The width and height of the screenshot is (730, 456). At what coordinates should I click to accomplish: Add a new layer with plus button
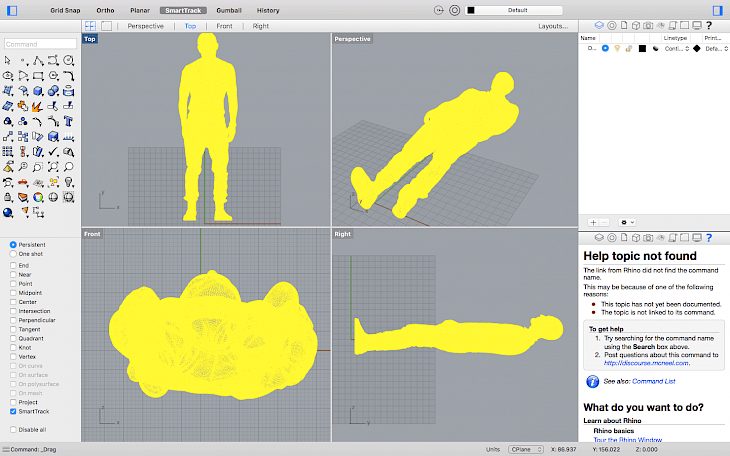(593, 222)
